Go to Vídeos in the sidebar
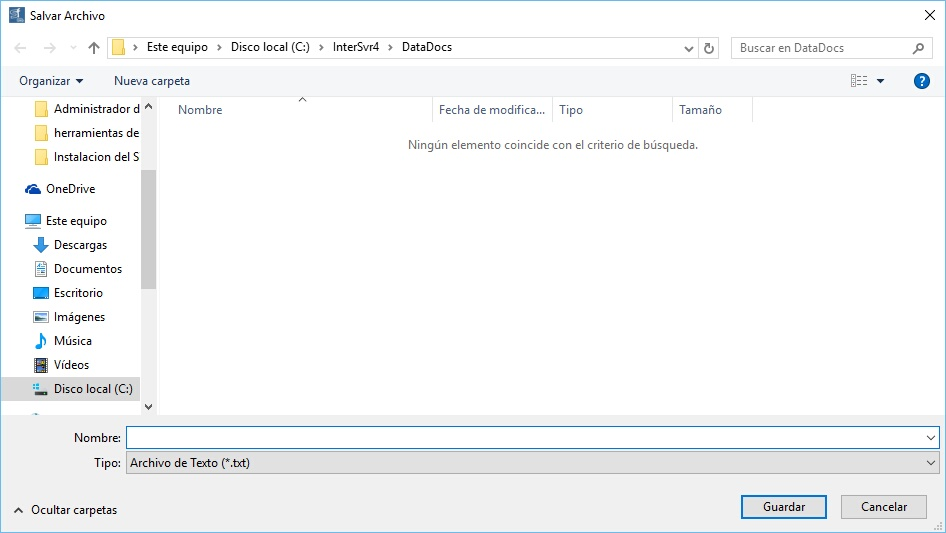 click(x=71, y=365)
